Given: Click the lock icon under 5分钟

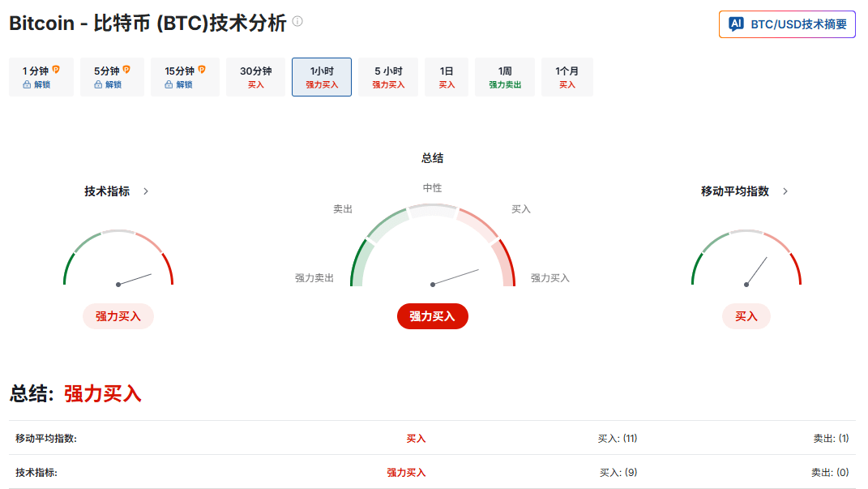Looking at the screenshot, I should pyautogui.click(x=98, y=84).
